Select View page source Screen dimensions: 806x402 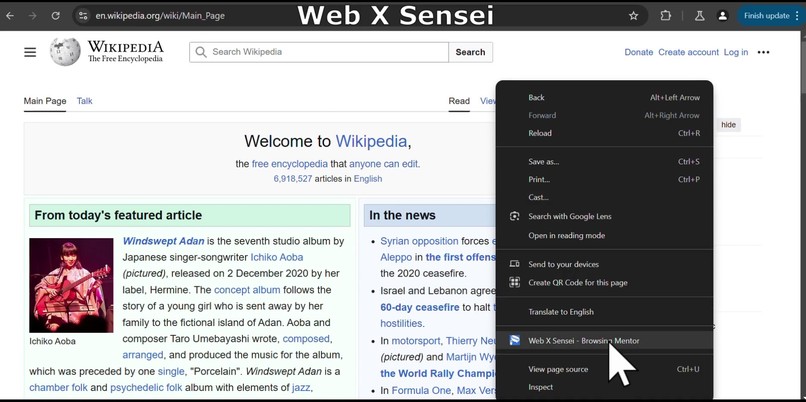click(x=604, y=369)
